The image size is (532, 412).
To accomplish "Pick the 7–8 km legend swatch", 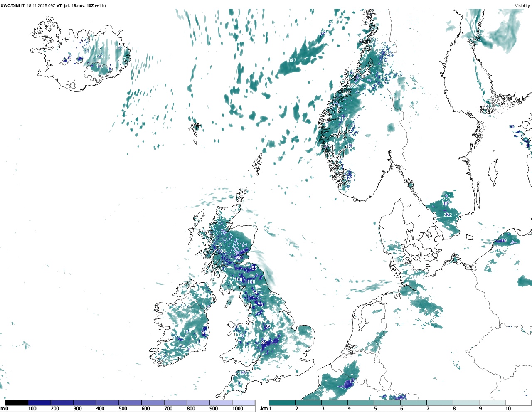I will click(439, 403).
